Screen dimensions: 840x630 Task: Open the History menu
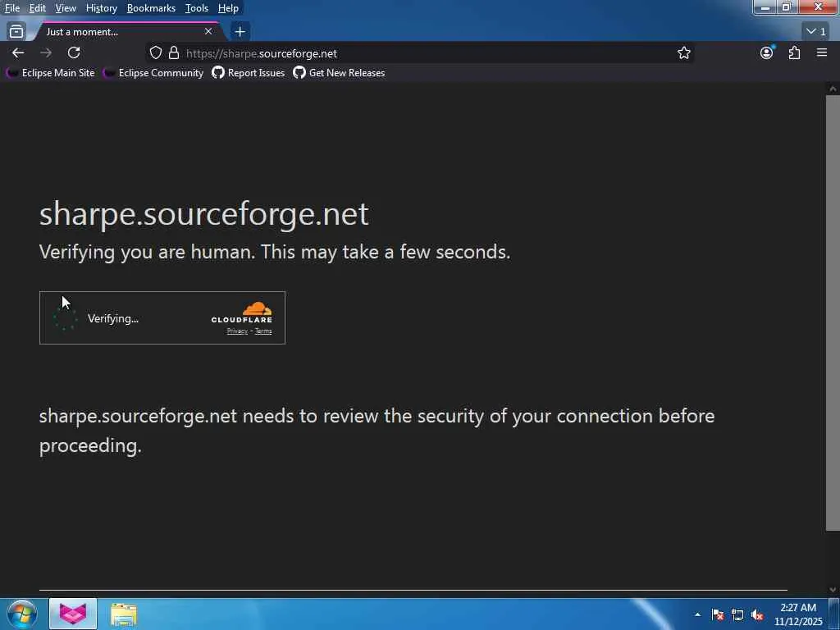(101, 8)
